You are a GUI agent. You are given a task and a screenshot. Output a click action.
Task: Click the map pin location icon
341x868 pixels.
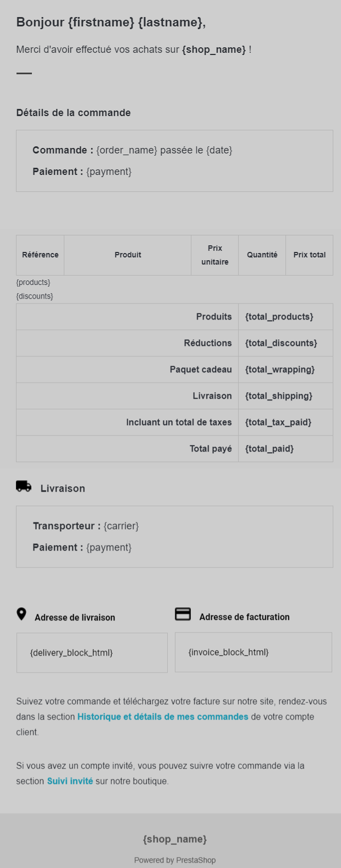21,614
